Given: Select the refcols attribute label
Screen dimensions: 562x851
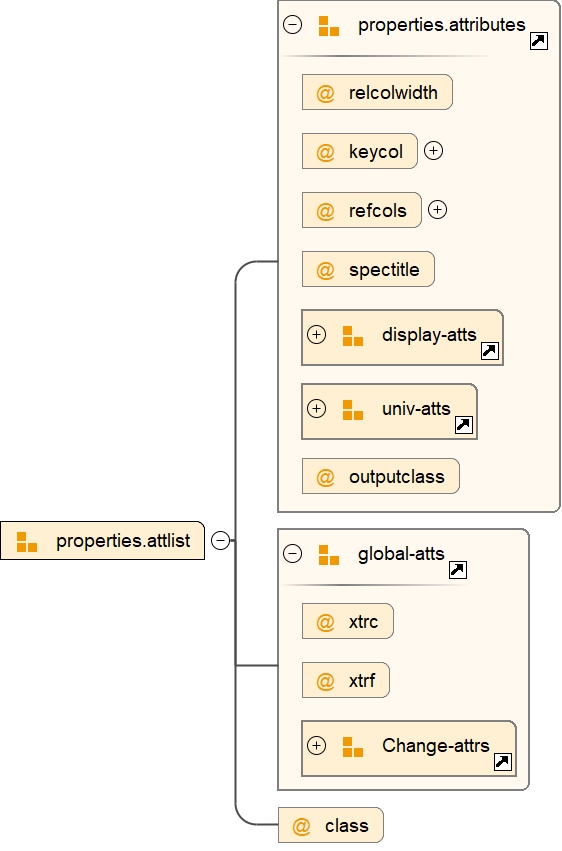Looking at the screenshot, I should pos(378,210).
